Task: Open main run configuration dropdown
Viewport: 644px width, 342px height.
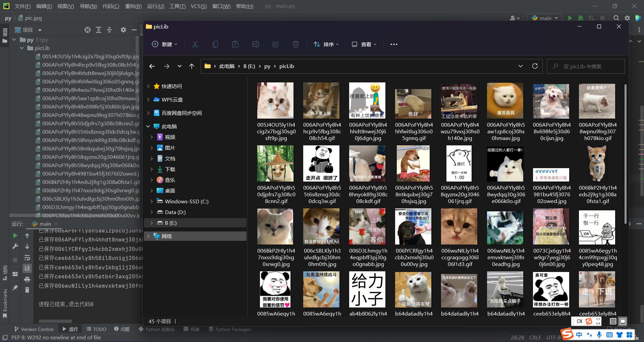Action: 545,18
